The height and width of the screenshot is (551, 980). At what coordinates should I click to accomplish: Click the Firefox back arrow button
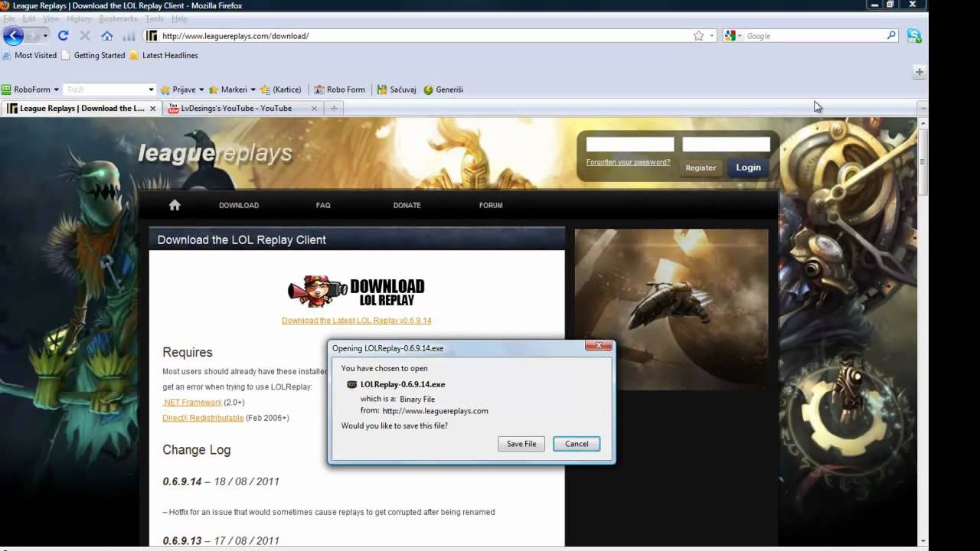pos(13,35)
